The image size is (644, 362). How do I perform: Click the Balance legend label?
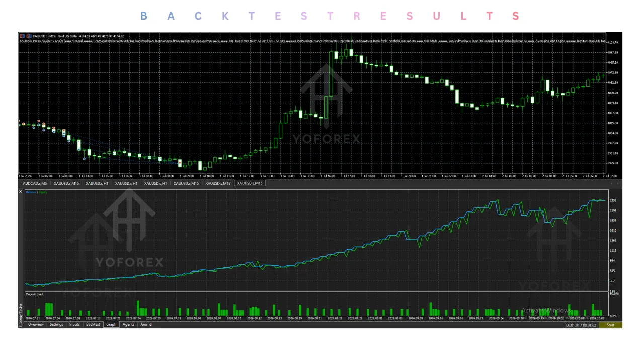click(x=31, y=192)
